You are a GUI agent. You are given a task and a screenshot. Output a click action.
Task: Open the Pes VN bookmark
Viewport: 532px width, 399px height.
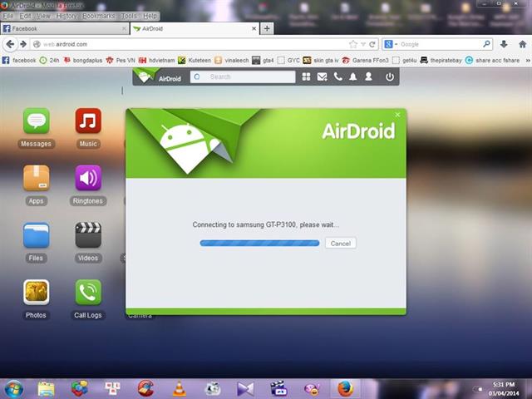(x=121, y=61)
